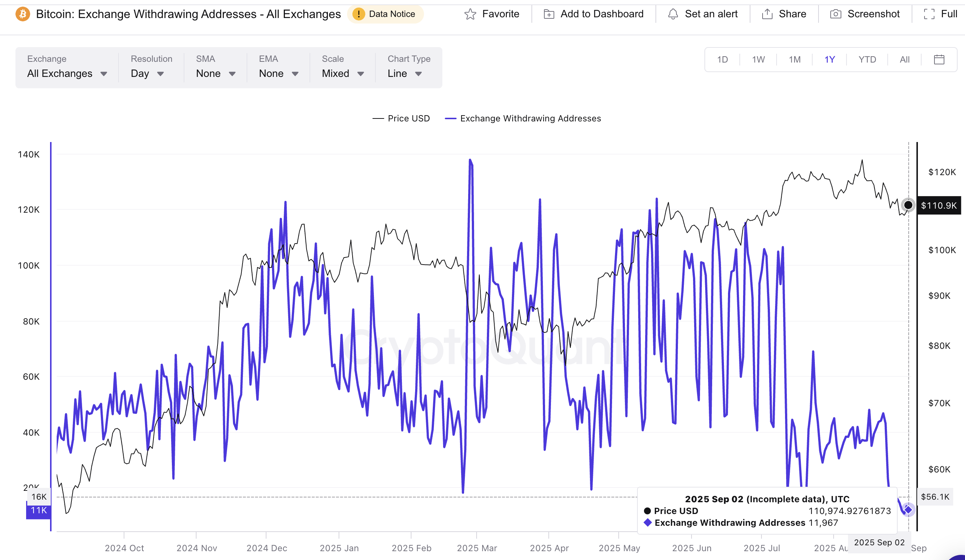
Task: Click the $110.9K price marker dot
Action: 908,205
